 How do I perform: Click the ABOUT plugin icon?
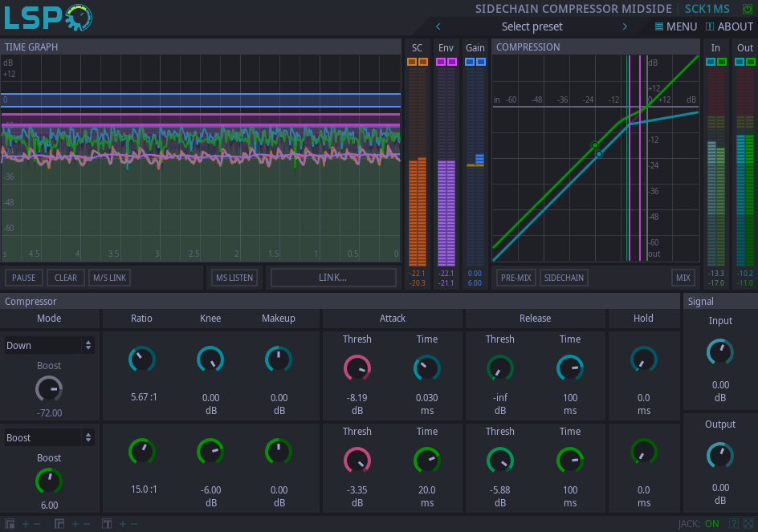pos(711,26)
